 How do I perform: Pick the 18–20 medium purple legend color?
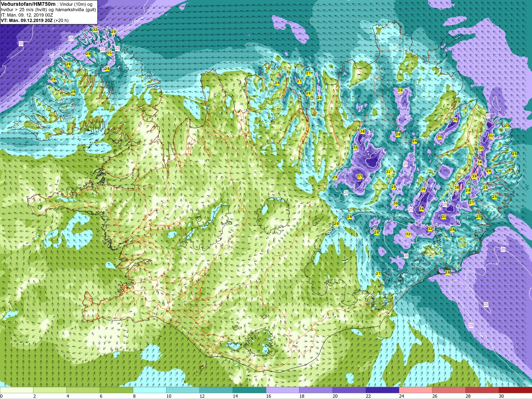316,390
